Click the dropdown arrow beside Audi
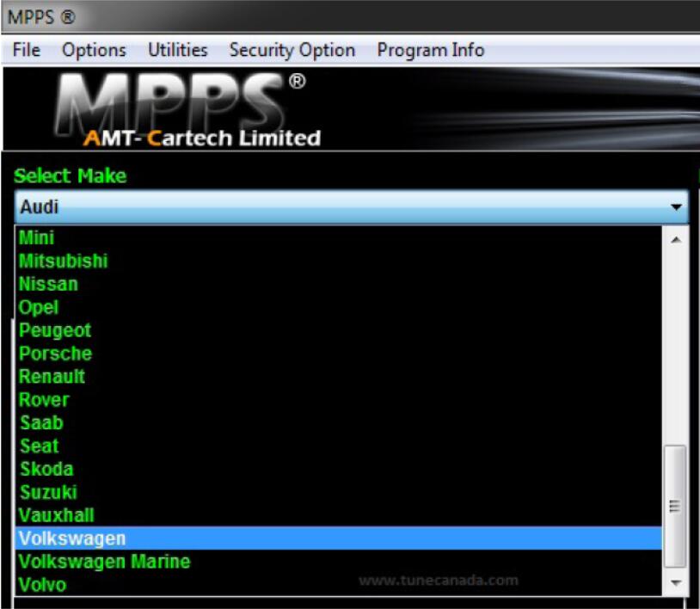This screenshot has width=700, height=609. (x=676, y=206)
